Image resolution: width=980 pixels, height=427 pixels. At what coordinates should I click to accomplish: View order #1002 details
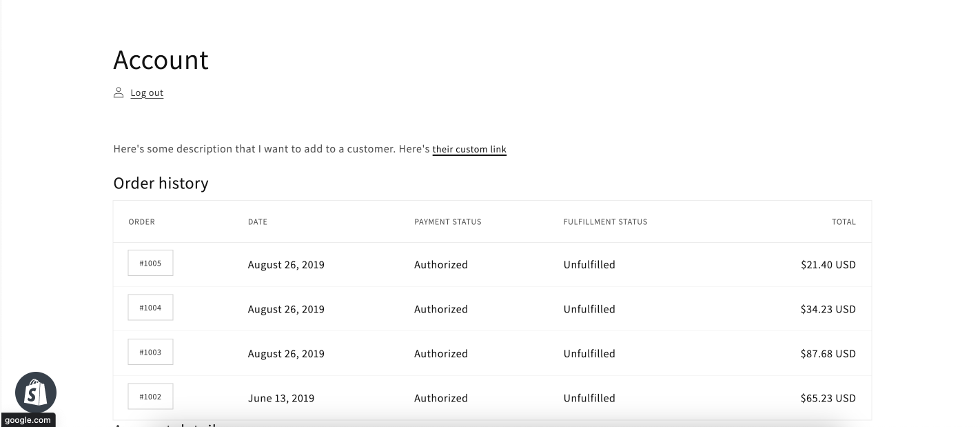[150, 397]
